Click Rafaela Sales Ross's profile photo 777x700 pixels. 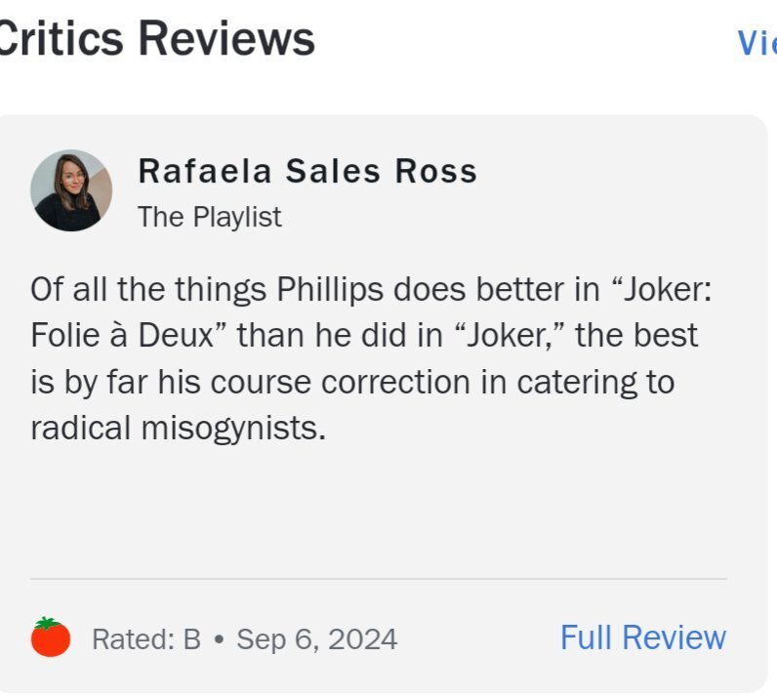71,190
